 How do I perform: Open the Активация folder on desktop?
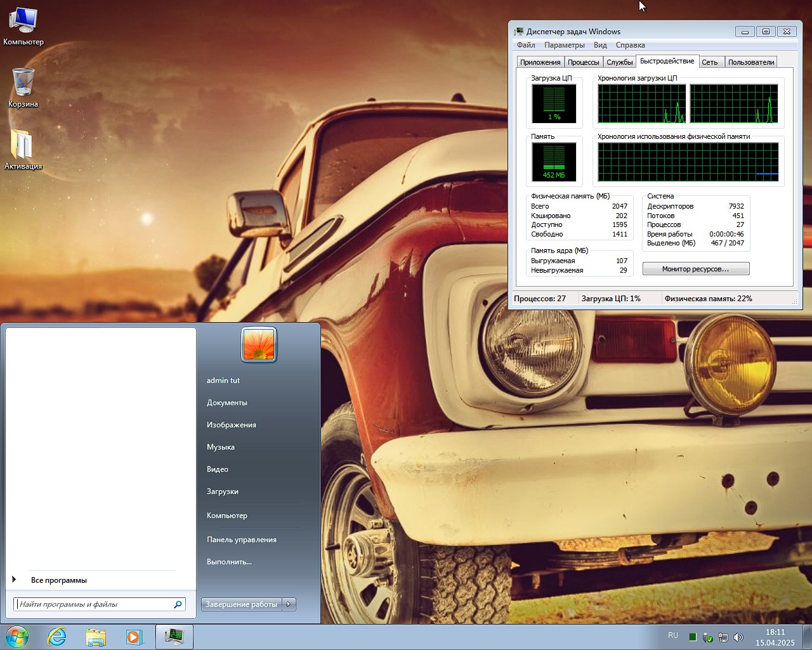(23, 145)
